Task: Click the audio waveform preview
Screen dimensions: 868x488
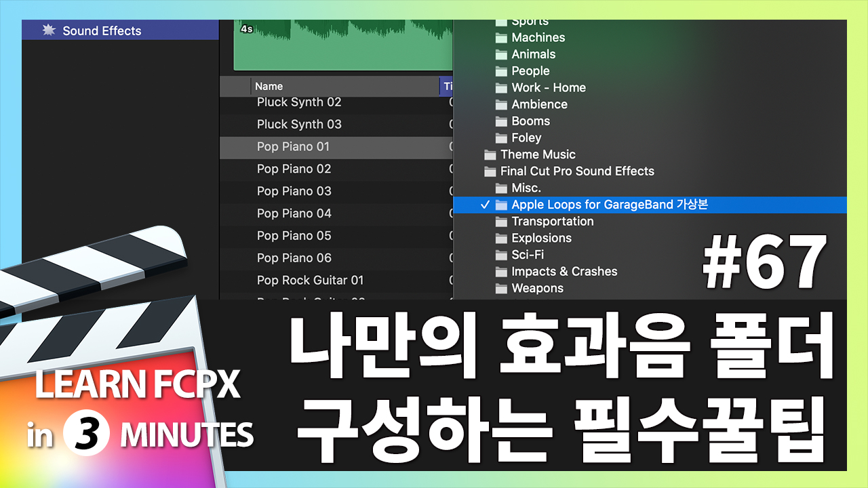Action: [344, 45]
